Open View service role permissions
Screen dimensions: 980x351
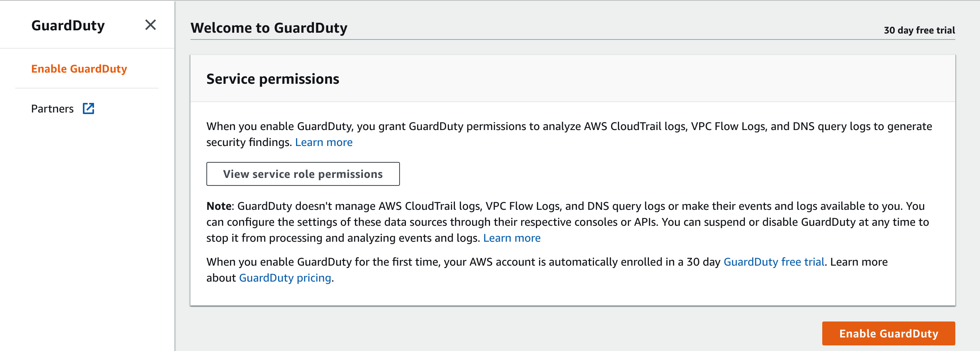pyautogui.click(x=303, y=174)
